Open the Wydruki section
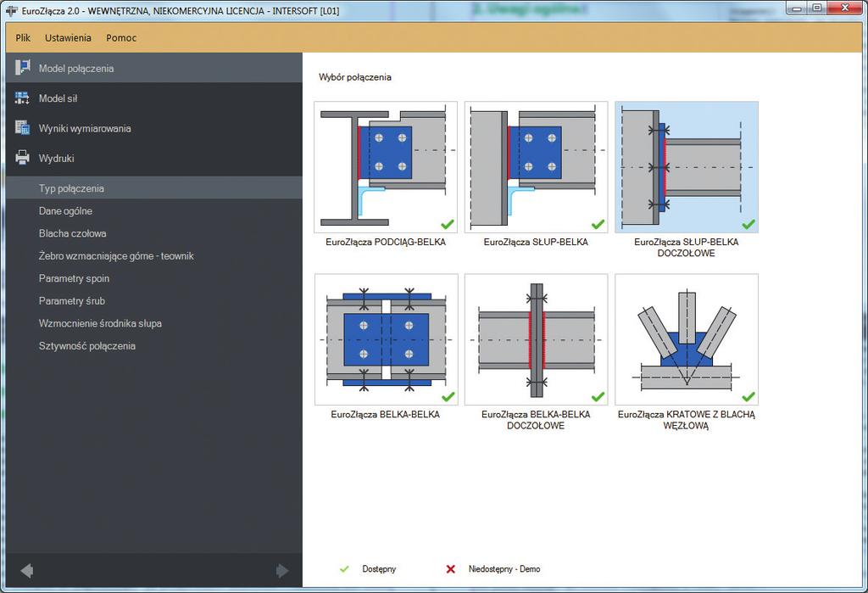 click(154, 158)
